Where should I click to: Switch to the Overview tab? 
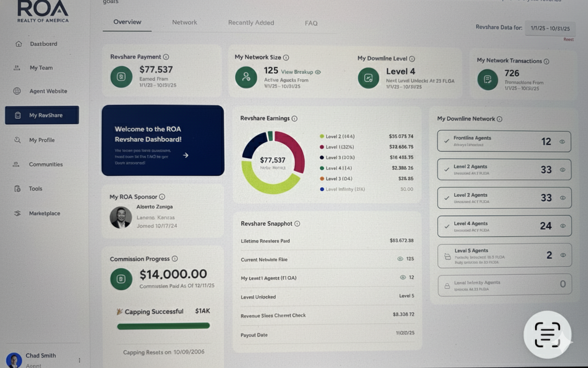[x=127, y=22]
